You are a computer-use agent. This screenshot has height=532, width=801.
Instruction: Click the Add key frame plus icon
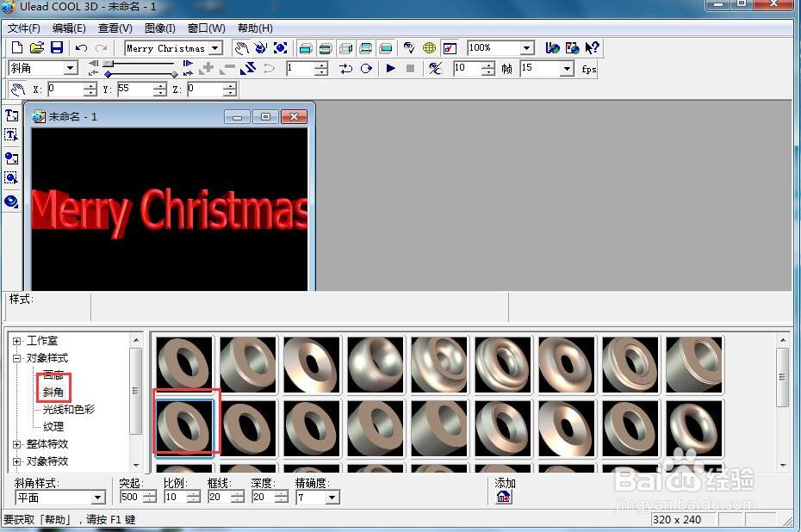[207, 68]
